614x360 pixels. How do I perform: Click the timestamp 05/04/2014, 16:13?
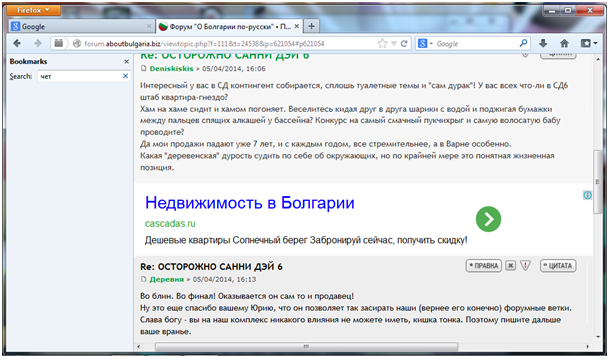(x=224, y=279)
